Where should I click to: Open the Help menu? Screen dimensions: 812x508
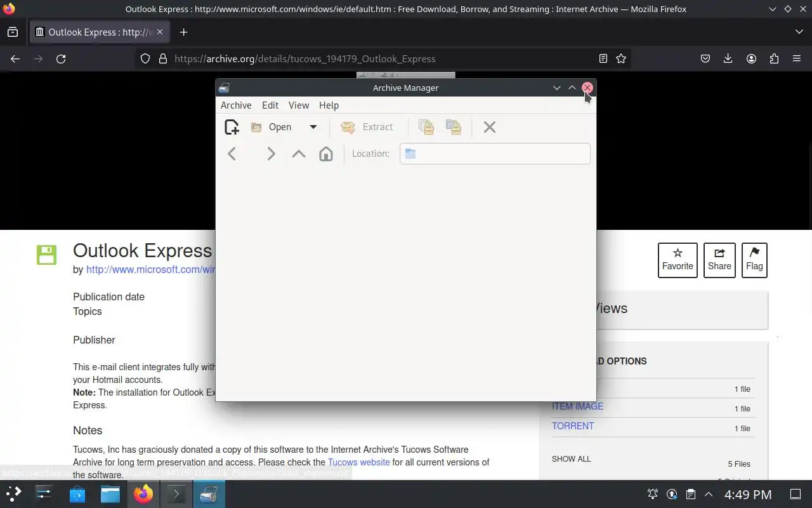pos(329,105)
